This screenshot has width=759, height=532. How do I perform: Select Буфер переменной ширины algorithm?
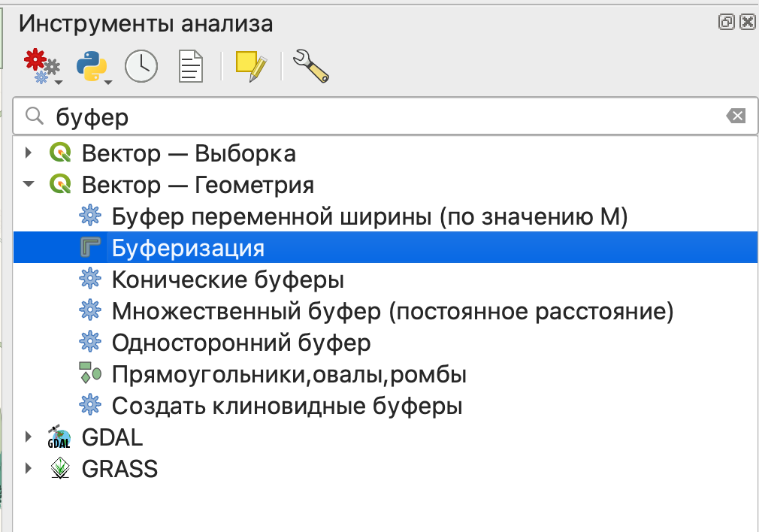(x=368, y=216)
